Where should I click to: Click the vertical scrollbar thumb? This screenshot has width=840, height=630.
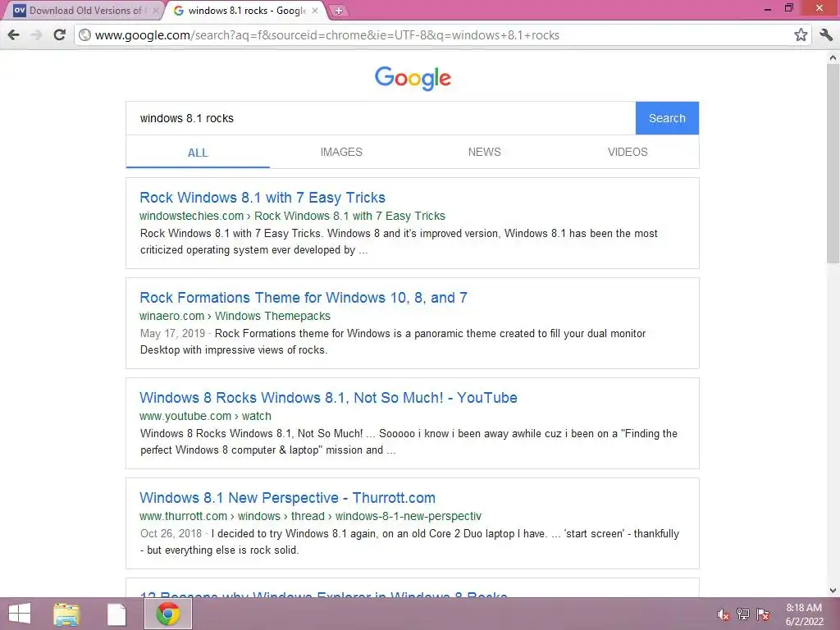tap(833, 163)
